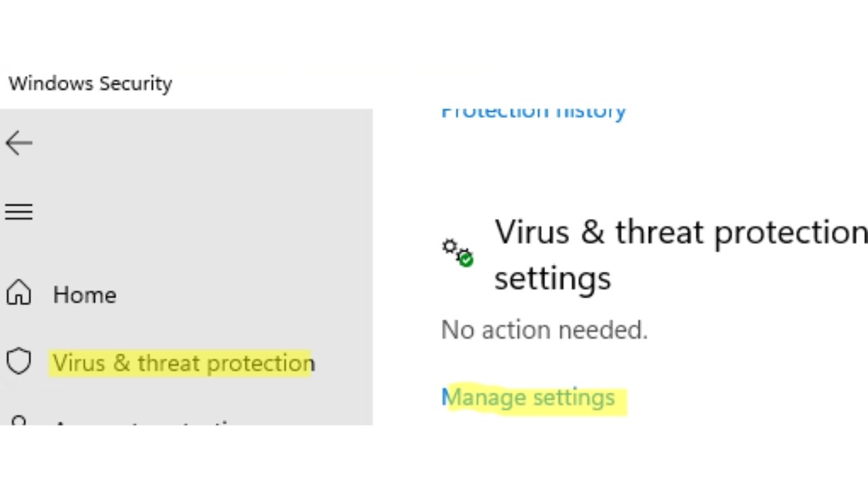Click the green checkmark badge on gears

(x=466, y=259)
